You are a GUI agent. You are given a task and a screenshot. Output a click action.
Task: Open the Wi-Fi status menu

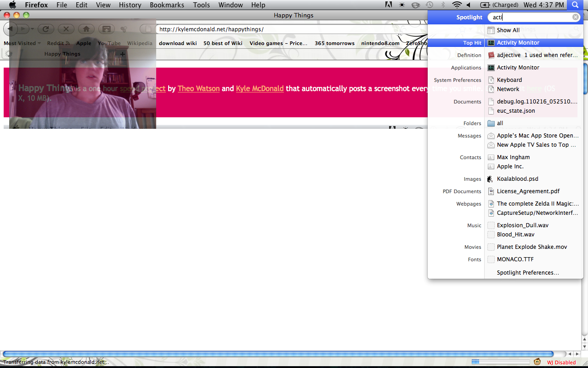456,5
